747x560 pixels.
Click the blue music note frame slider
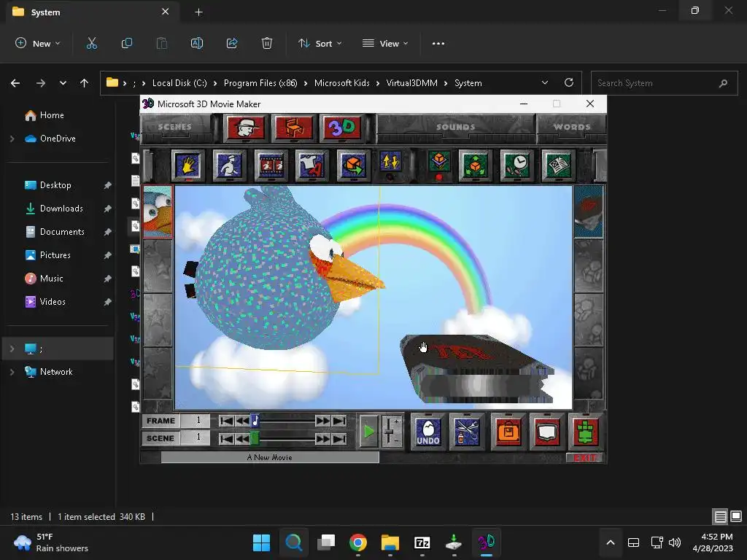[255, 421]
